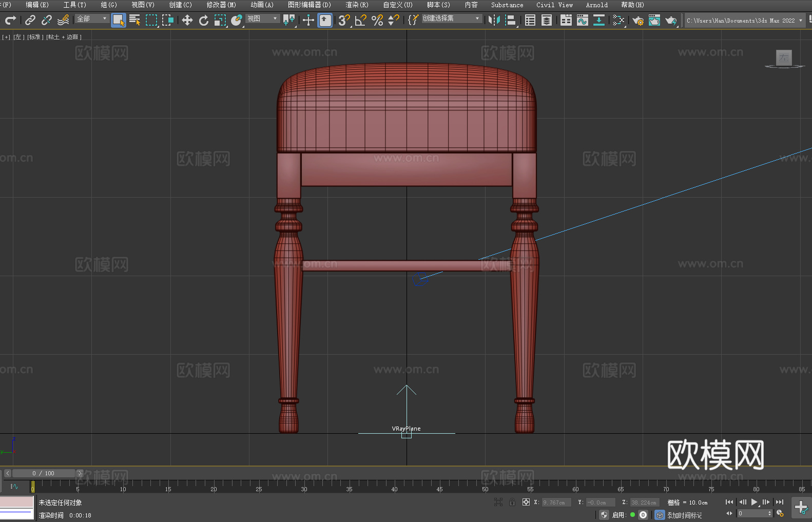The image size is (812, 522).
Task: Click the time slider 0 / 100 handle
Action: pos(44,473)
